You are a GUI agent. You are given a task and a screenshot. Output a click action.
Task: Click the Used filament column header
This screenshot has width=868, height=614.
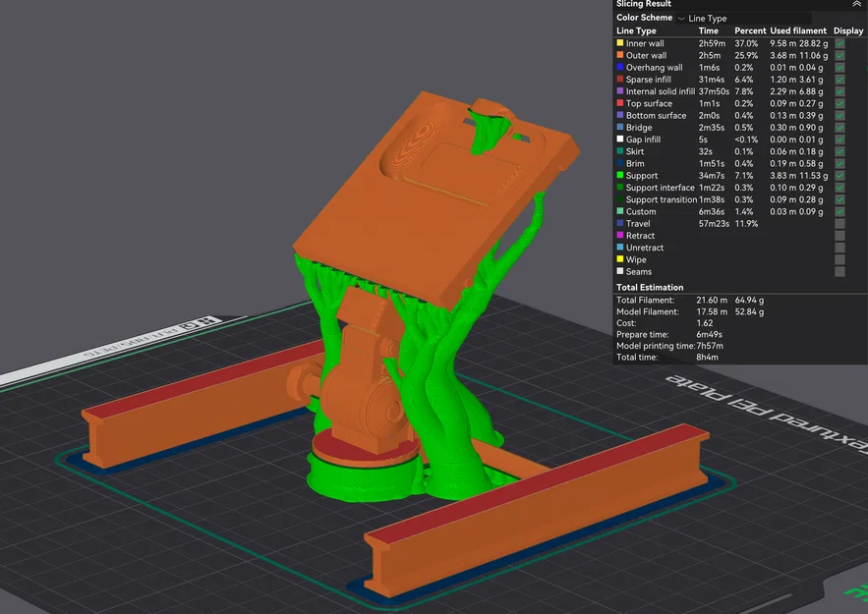coord(797,31)
